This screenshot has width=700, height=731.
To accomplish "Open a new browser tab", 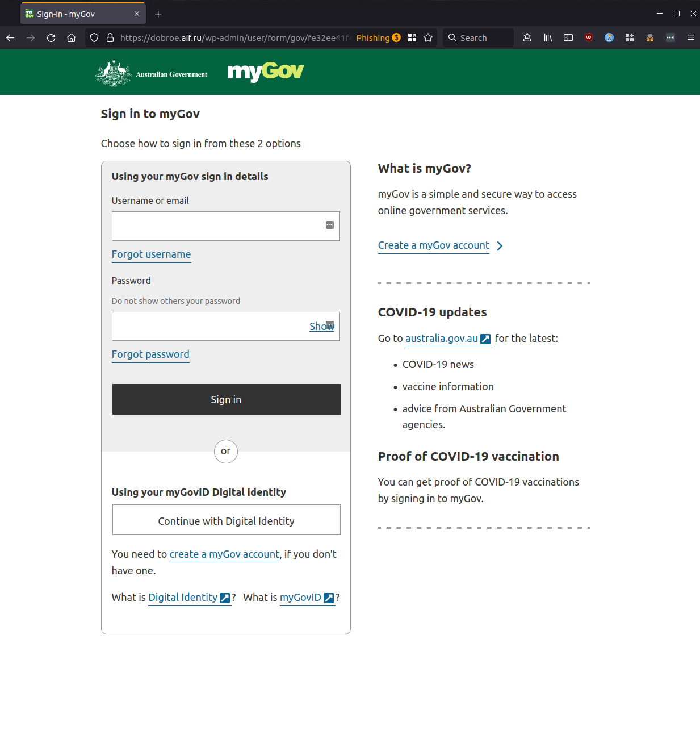I will coord(158,14).
